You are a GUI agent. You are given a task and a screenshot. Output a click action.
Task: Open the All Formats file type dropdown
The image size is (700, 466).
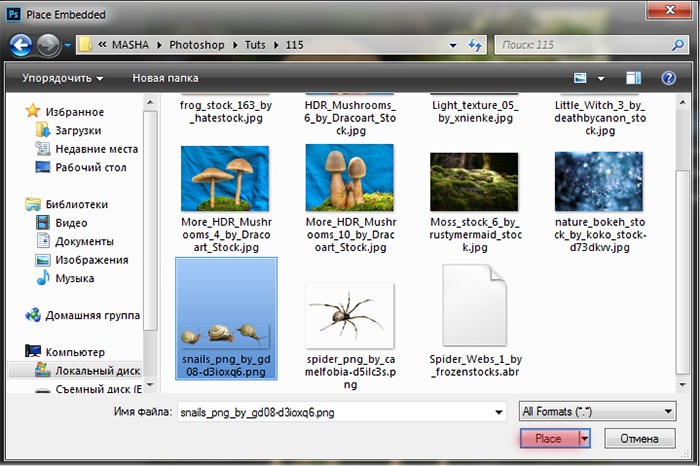(597, 411)
